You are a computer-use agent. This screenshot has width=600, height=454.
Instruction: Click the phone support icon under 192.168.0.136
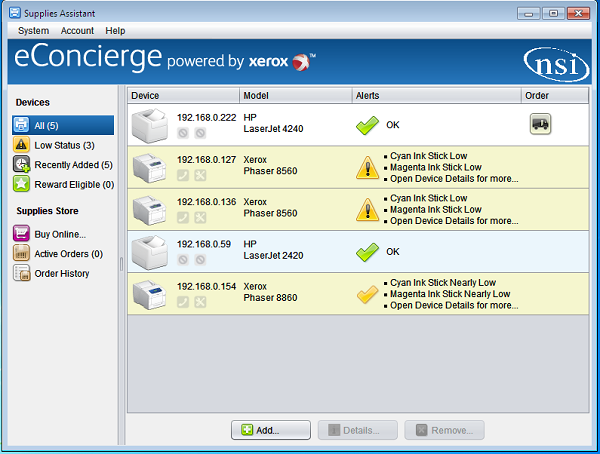183,217
